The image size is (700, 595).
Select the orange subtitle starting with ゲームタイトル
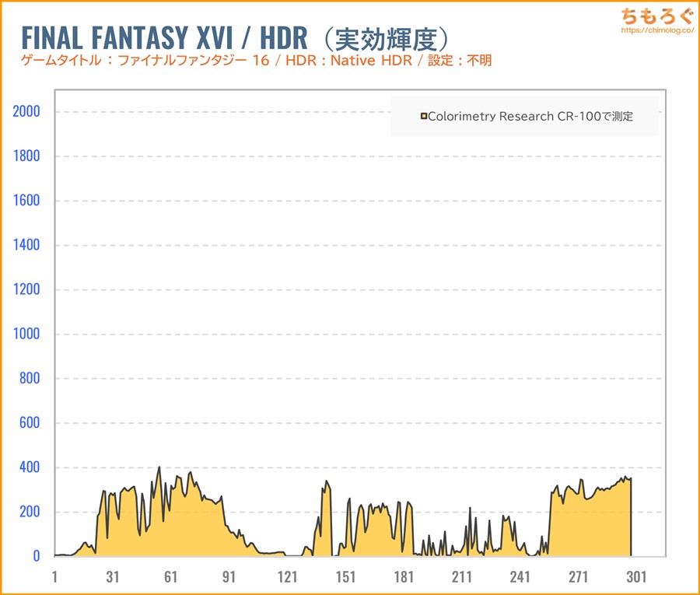tap(256, 60)
